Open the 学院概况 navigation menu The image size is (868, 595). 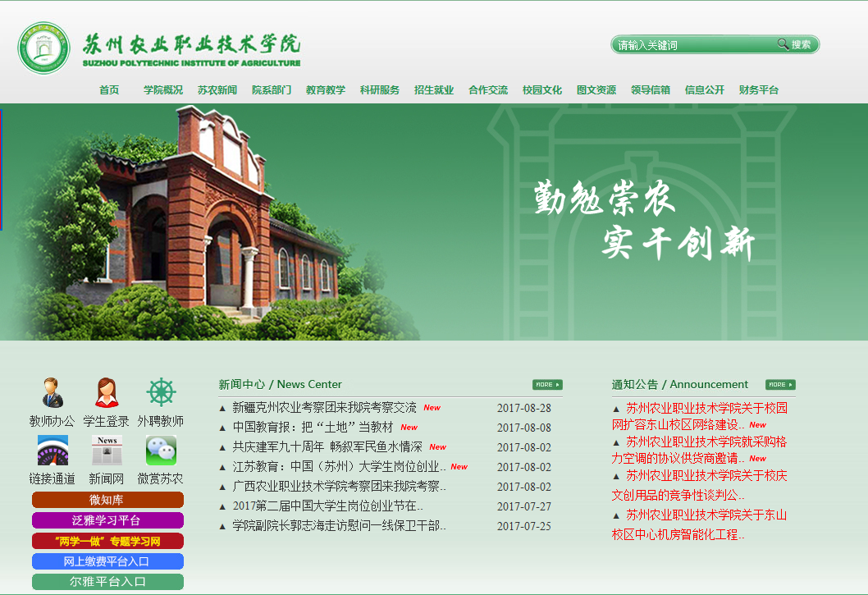click(x=163, y=90)
